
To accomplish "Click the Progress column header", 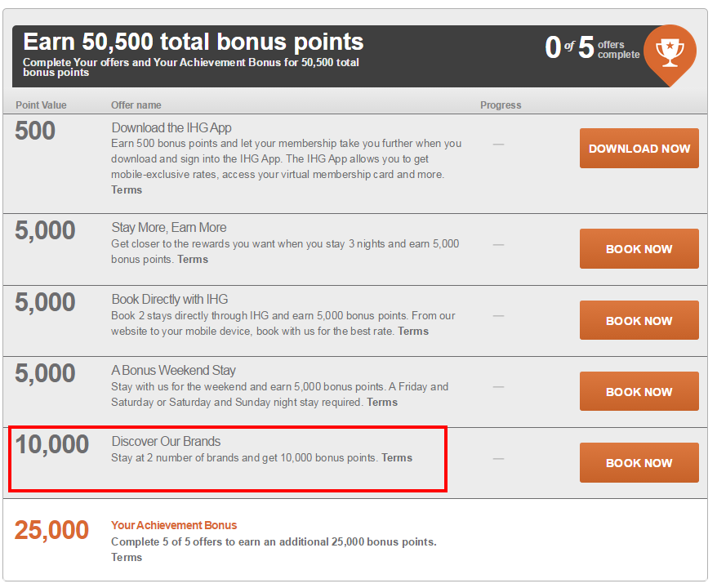I will tap(501, 105).
